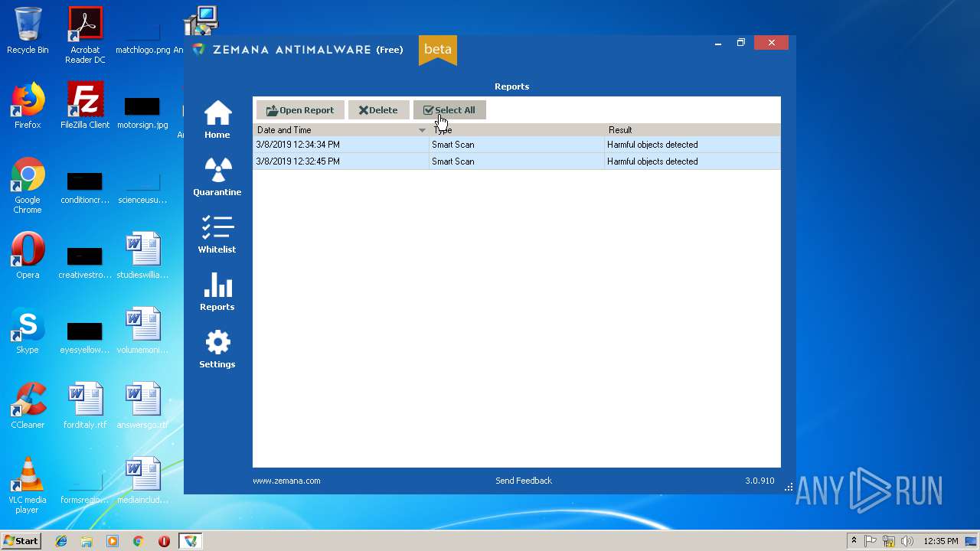
Task: Select the creativestro... desktop file
Action: click(x=85, y=262)
